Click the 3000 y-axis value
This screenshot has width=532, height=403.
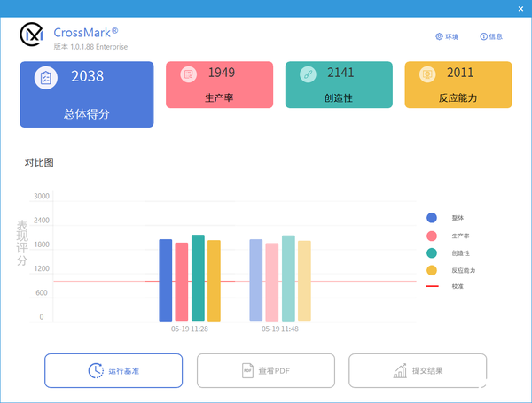[42, 196]
